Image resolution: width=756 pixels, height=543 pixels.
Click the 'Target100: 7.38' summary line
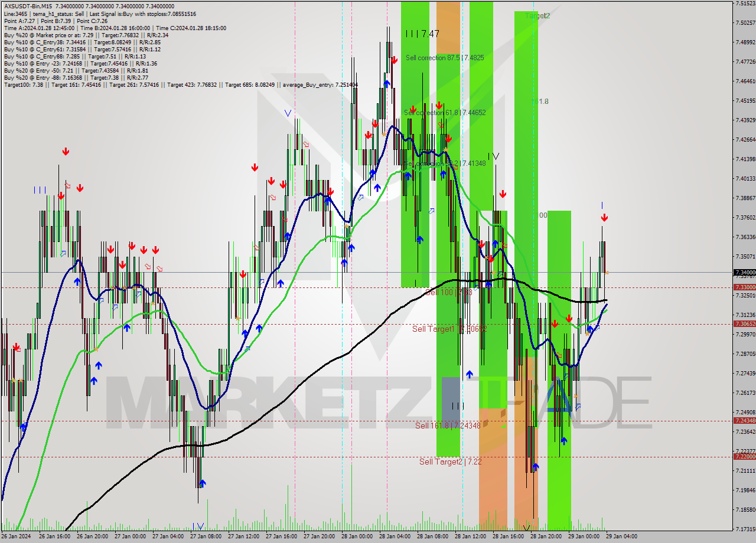click(x=181, y=85)
